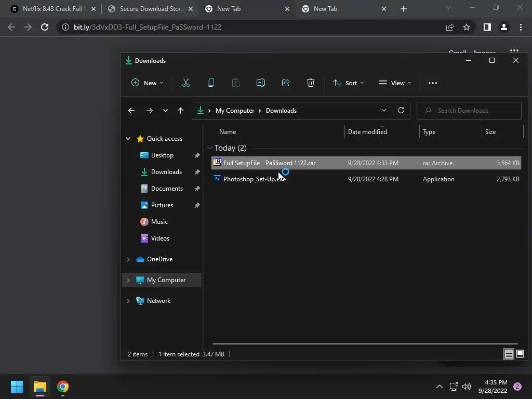The width and height of the screenshot is (532, 399).
Task: Bookmark this page with star icon
Action: pyautogui.click(x=467, y=27)
